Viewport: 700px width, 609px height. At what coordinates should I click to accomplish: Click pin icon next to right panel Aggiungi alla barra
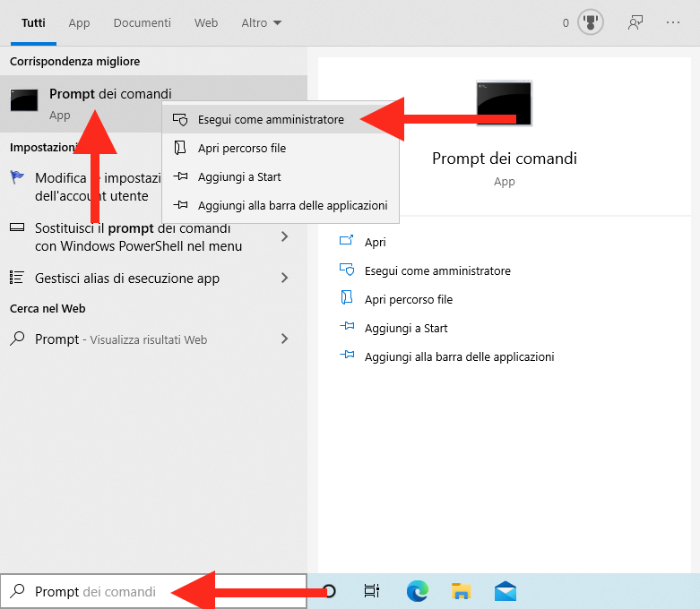[x=347, y=355]
